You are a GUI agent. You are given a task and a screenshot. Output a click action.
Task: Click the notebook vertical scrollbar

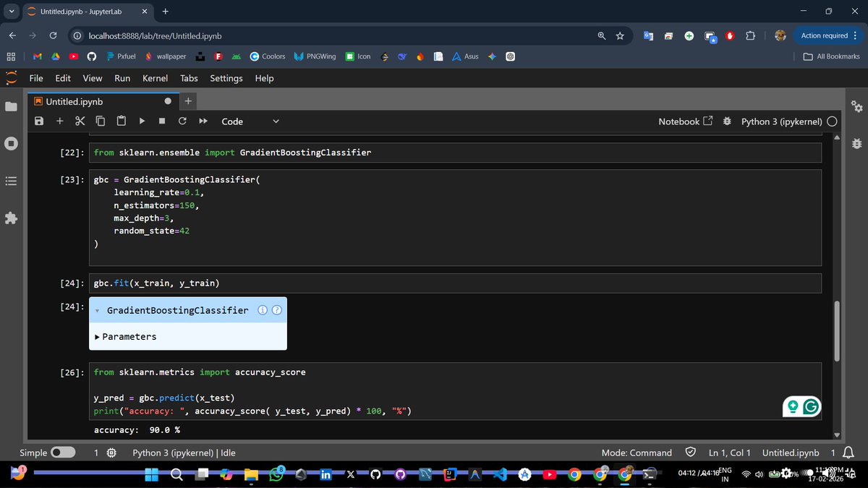click(x=838, y=330)
